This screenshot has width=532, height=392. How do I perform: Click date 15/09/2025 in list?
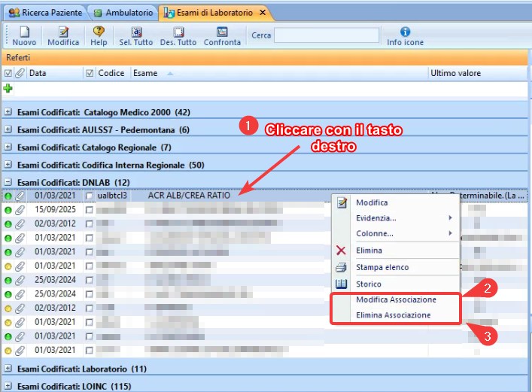[55, 209]
